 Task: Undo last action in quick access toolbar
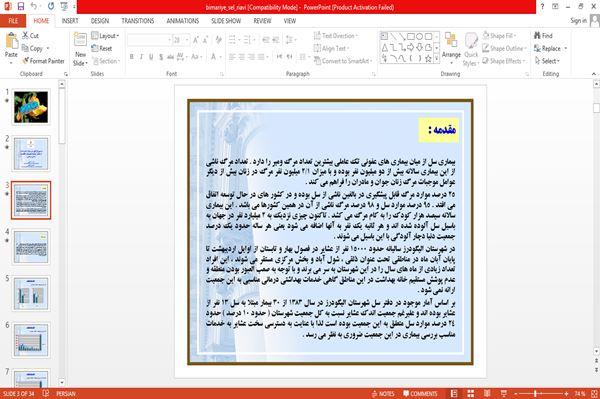pyautogui.click(x=34, y=7)
